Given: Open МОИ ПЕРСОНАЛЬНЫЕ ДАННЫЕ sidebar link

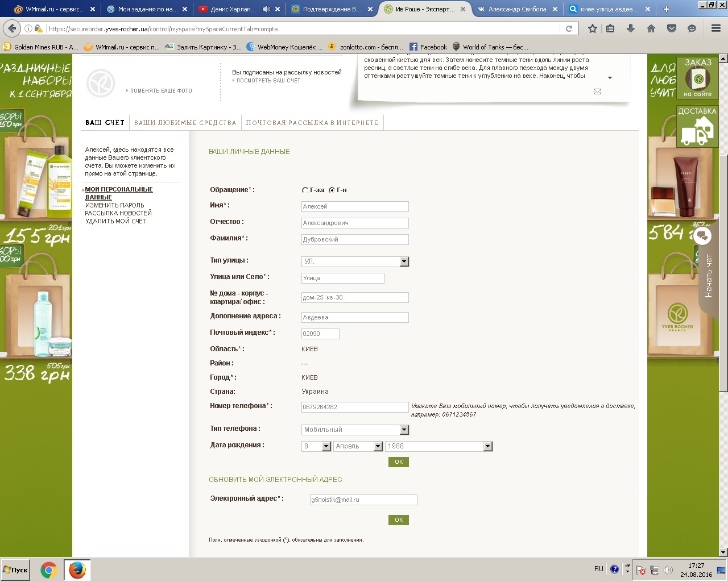Looking at the screenshot, I should point(119,193).
